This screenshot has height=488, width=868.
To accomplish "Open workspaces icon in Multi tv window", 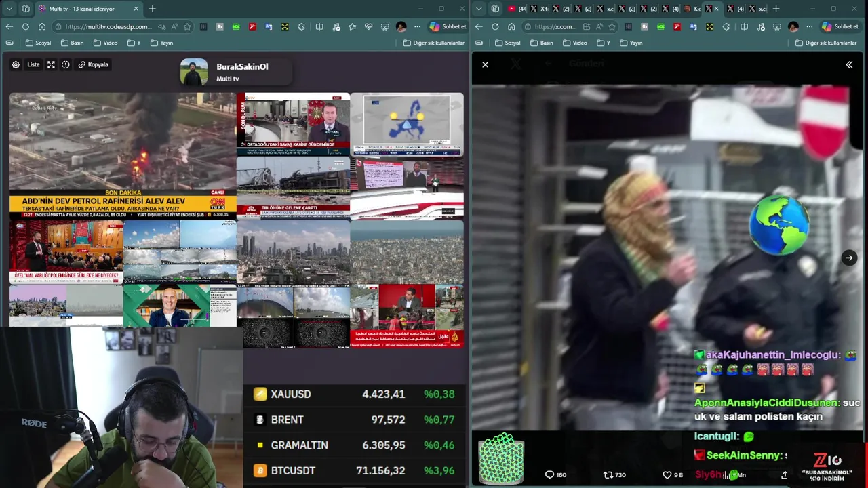I will 26,9.
